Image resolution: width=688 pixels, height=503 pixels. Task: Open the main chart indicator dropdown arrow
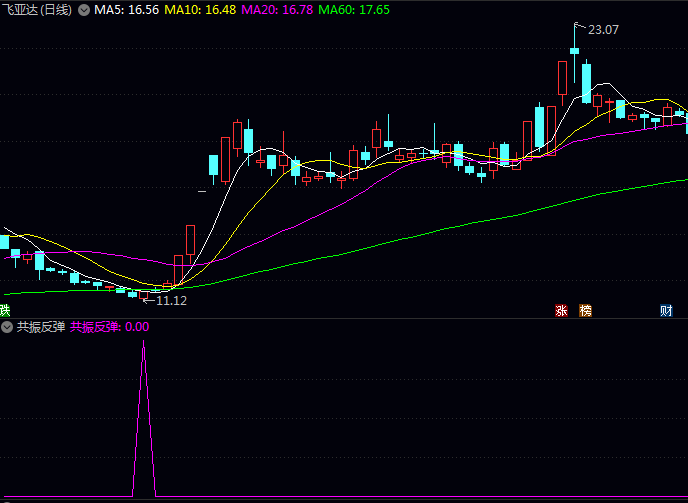(x=84, y=9)
